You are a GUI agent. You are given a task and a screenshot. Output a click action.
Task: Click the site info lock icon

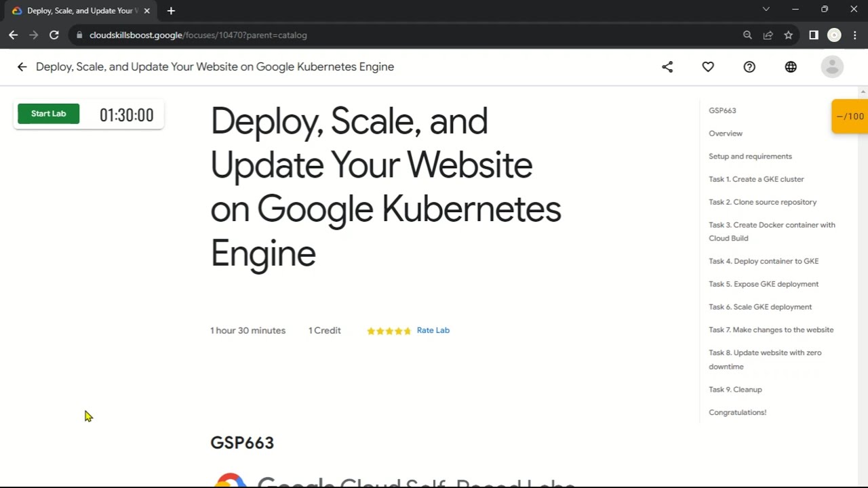click(79, 35)
